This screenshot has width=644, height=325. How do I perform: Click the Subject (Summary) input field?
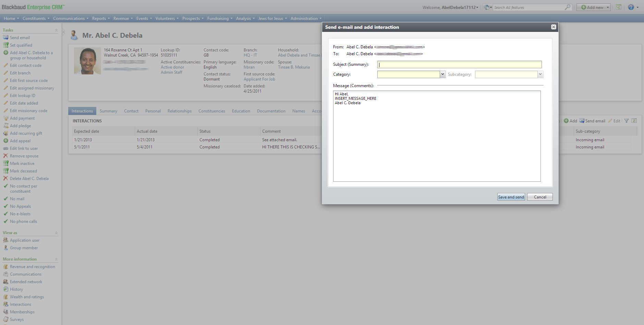point(459,64)
